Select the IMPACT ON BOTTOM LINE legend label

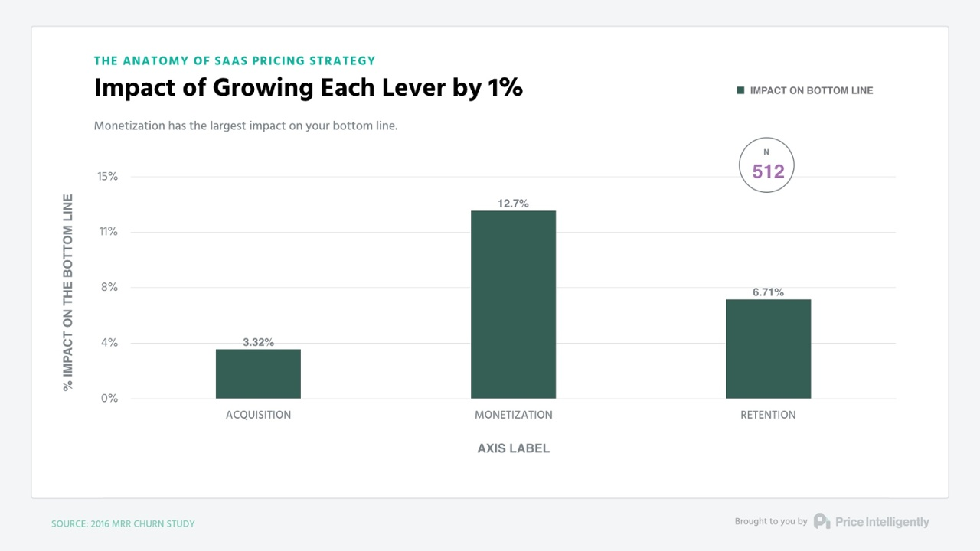tap(811, 90)
